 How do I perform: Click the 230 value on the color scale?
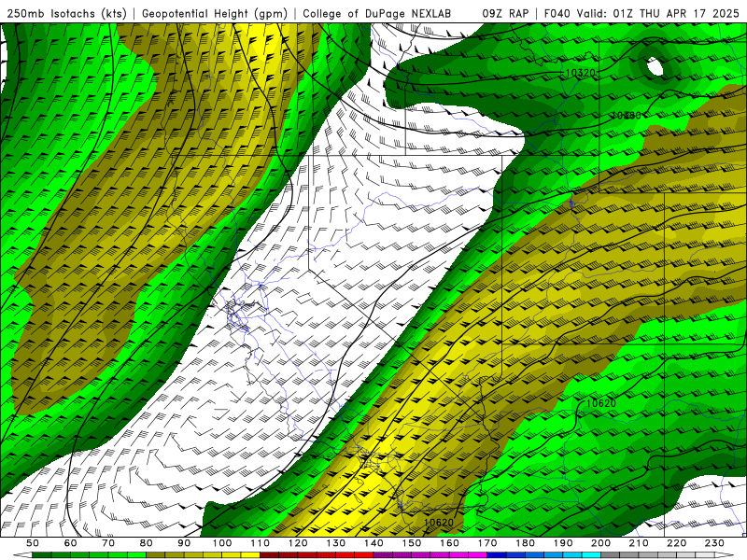point(715,543)
